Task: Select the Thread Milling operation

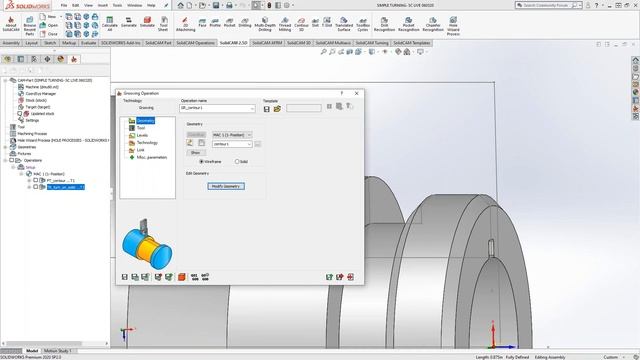Action: 285,24
